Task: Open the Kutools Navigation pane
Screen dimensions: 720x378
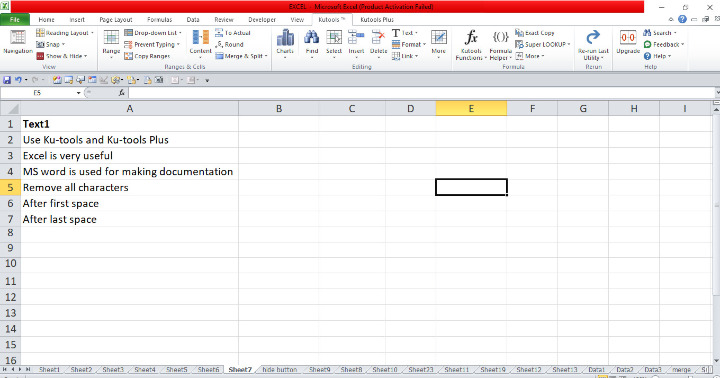Action: click(17, 41)
